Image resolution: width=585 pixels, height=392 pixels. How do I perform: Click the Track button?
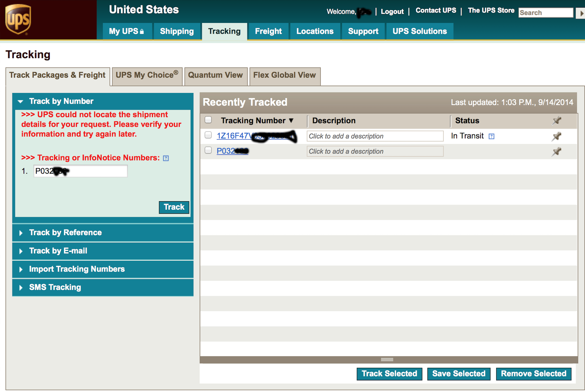click(174, 207)
